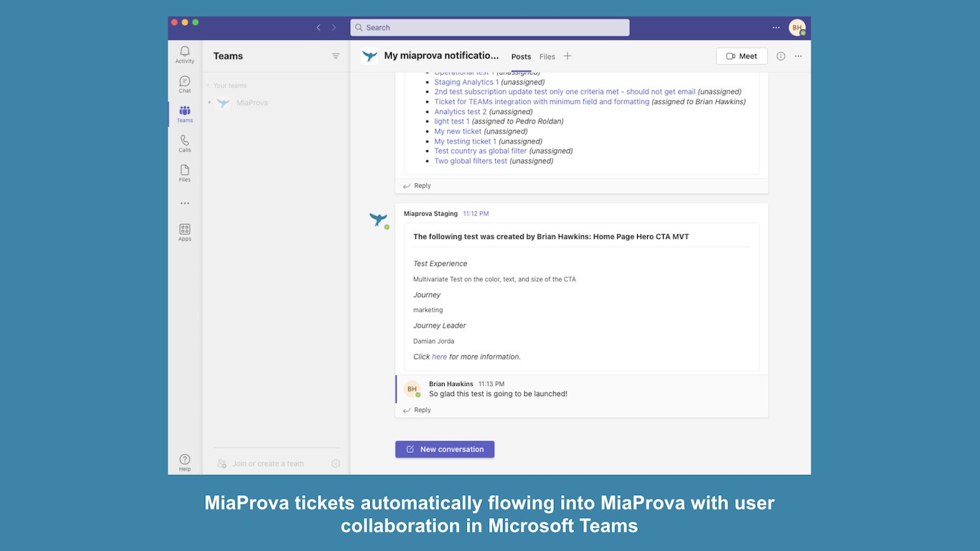Click the Miaprova Staging avatar

378,220
